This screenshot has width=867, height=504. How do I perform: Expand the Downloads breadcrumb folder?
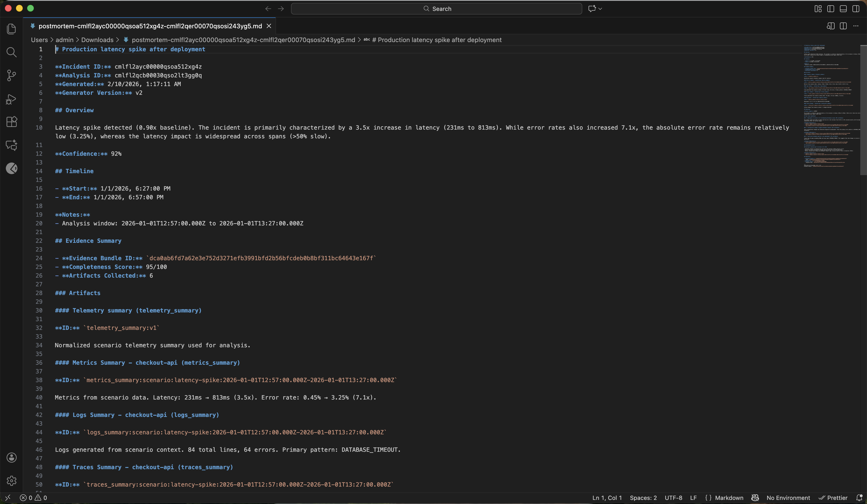[x=97, y=40]
